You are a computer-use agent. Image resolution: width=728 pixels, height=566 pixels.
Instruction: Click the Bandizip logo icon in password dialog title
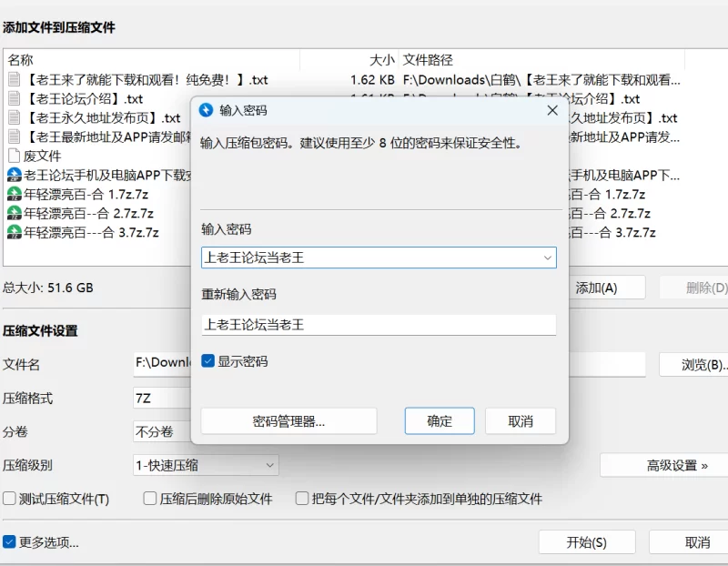[x=206, y=110]
